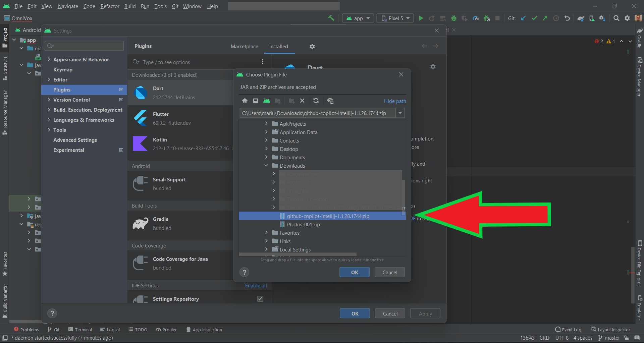
Task: Open the Refactor menu
Action: 110,6
